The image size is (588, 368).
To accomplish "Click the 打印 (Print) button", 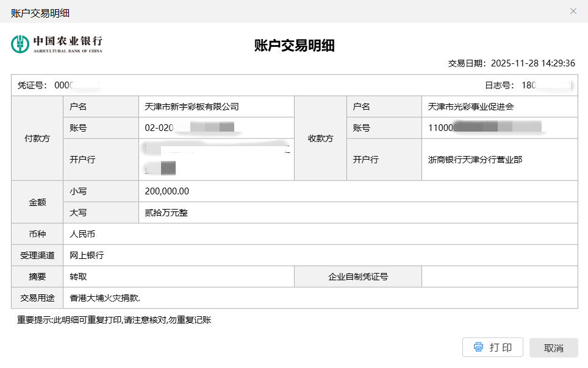I will pyautogui.click(x=492, y=347).
